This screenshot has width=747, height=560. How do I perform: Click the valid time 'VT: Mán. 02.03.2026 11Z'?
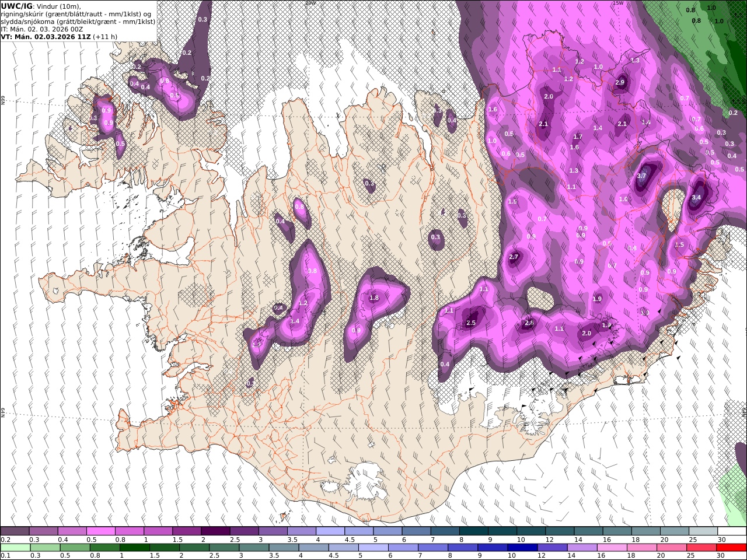click(45, 36)
